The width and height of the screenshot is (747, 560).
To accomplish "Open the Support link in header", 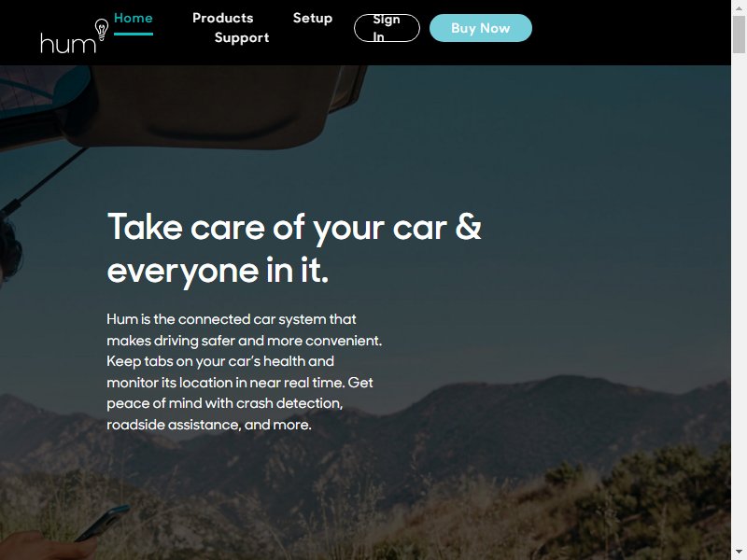I will [x=242, y=37].
